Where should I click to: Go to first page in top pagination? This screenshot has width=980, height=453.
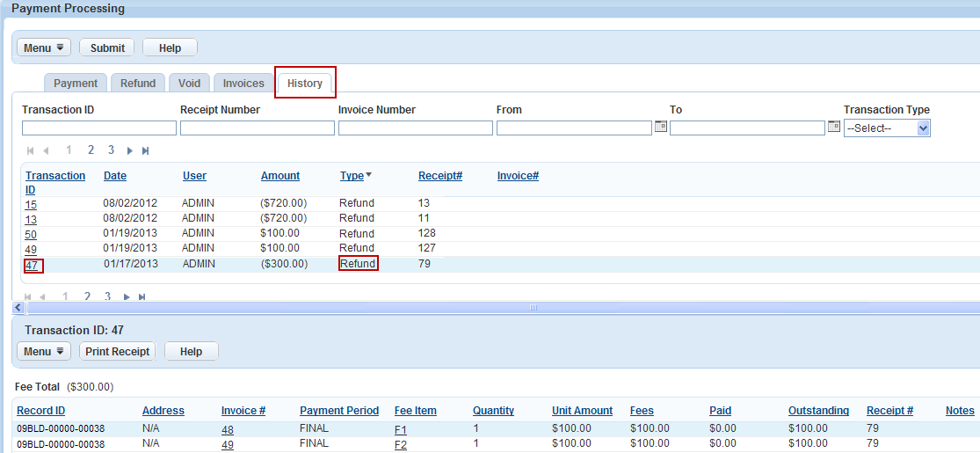31,150
